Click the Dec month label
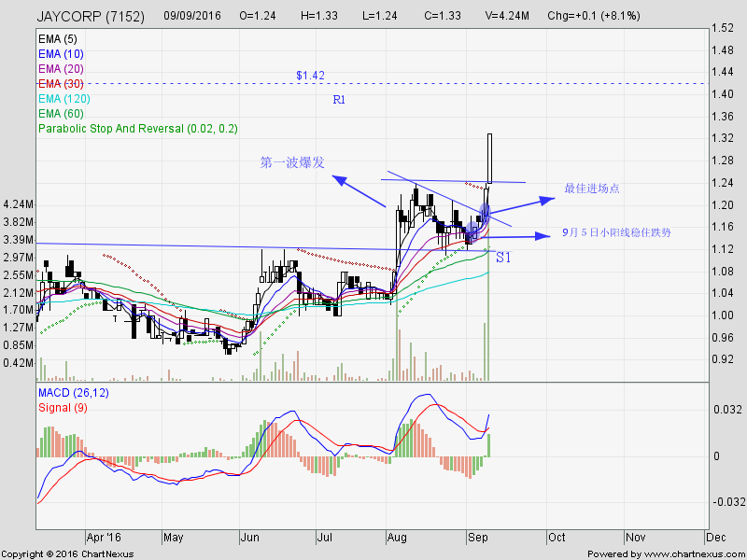Image resolution: width=747 pixels, height=560 pixels. click(x=715, y=538)
